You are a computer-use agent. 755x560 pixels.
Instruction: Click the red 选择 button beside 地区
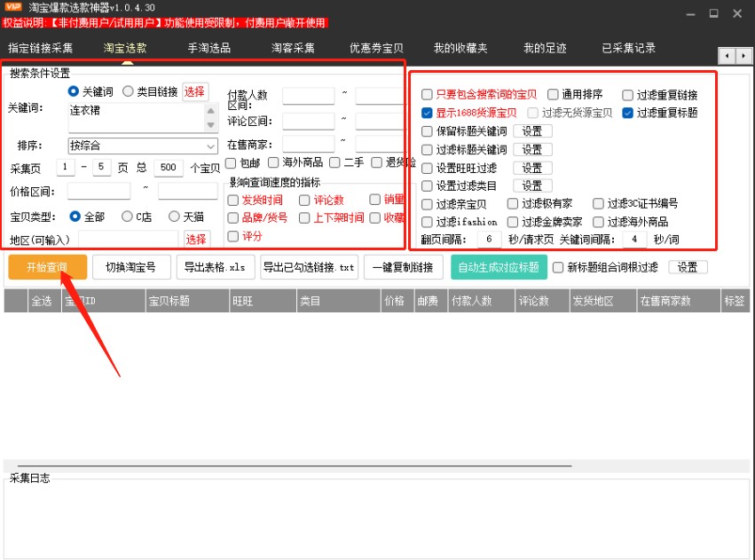pos(196,240)
